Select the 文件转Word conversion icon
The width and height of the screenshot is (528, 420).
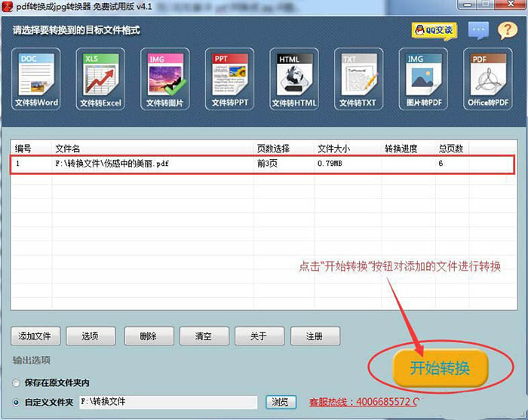pos(36,79)
